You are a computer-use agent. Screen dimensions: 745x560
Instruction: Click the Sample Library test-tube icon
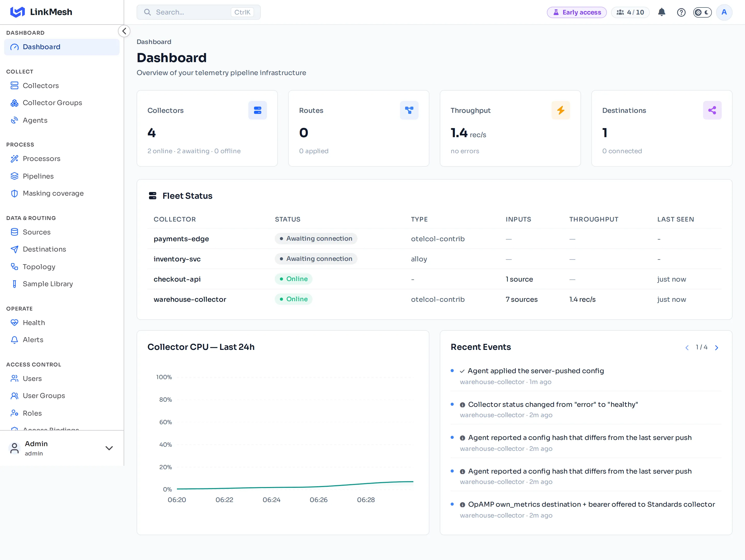[14, 284]
